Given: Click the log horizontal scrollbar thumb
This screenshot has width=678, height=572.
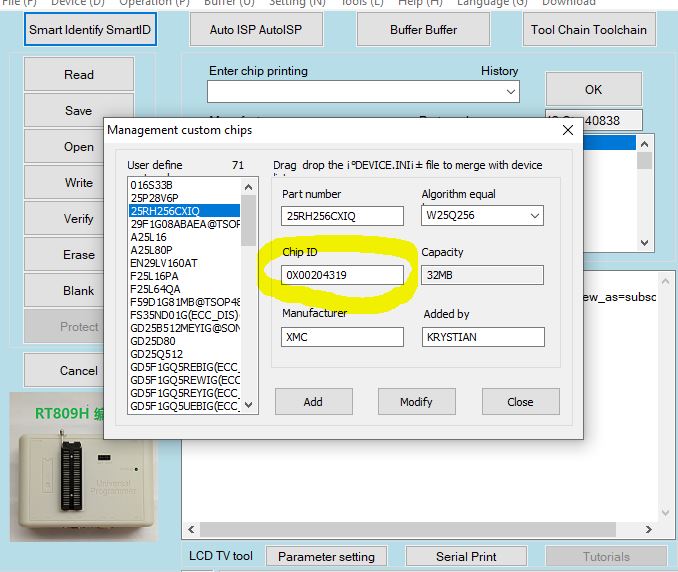Looking at the screenshot, I should [x=408, y=529].
